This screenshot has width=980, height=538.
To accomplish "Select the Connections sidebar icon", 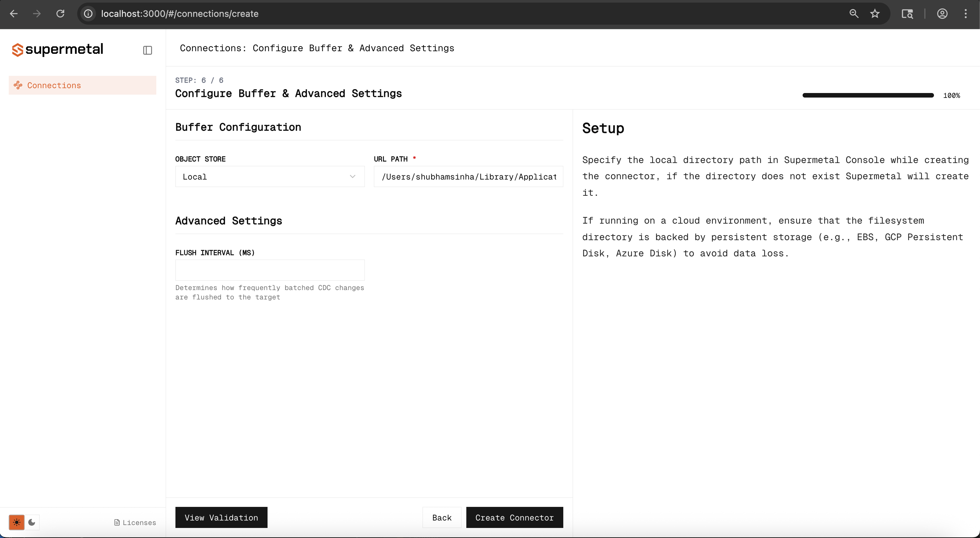I will point(18,85).
